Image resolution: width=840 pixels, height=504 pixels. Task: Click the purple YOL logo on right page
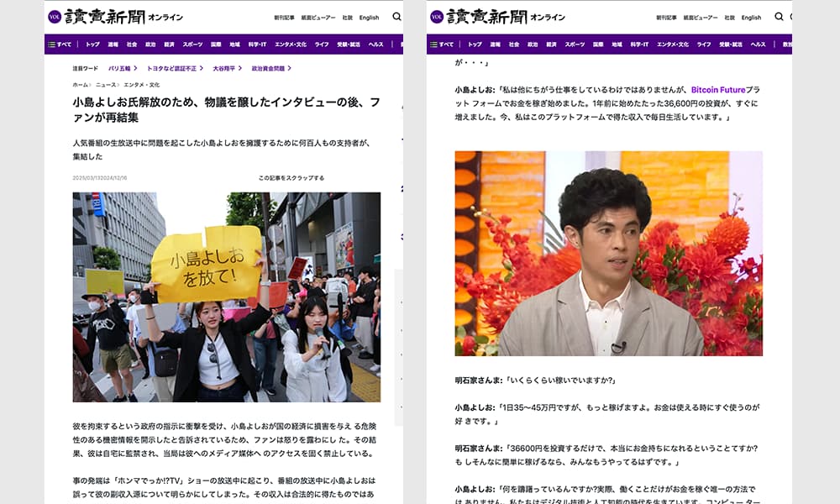[437, 17]
